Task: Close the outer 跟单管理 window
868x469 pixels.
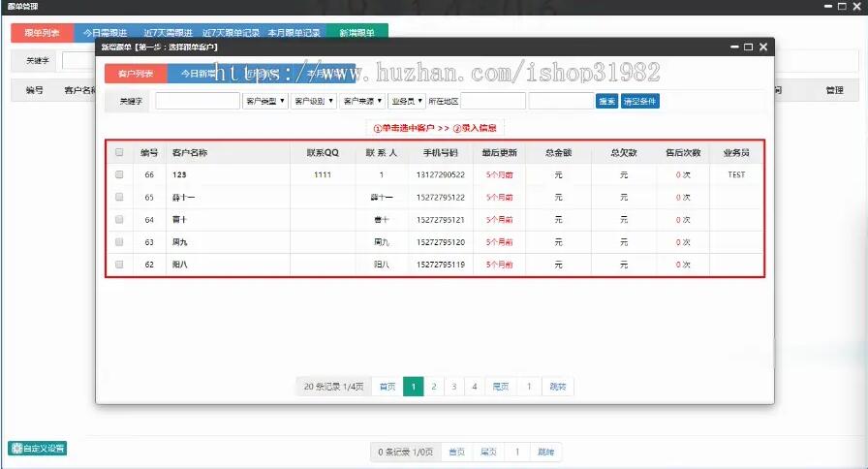Action: click(856, 6)
